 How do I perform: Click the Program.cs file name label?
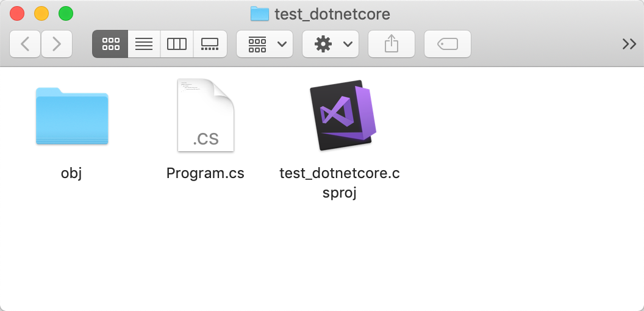click(x=206, y=173)
